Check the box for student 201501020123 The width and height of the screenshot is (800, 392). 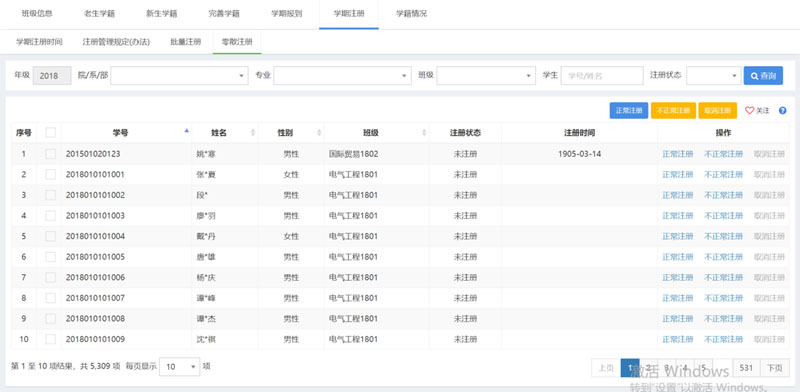(51, 154)
